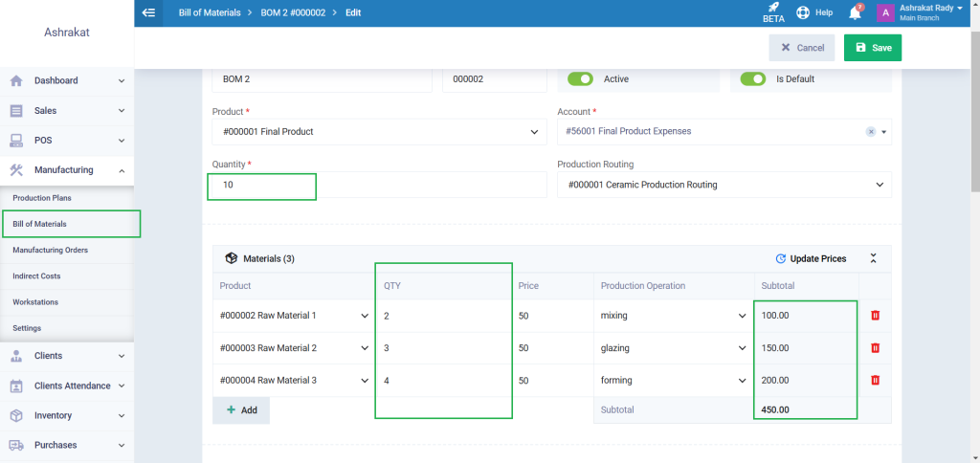Image resolution: width=980 pixels, height=463 pixels.
Task: Expand the Sales menu chevron
Action: pos(122,111)
